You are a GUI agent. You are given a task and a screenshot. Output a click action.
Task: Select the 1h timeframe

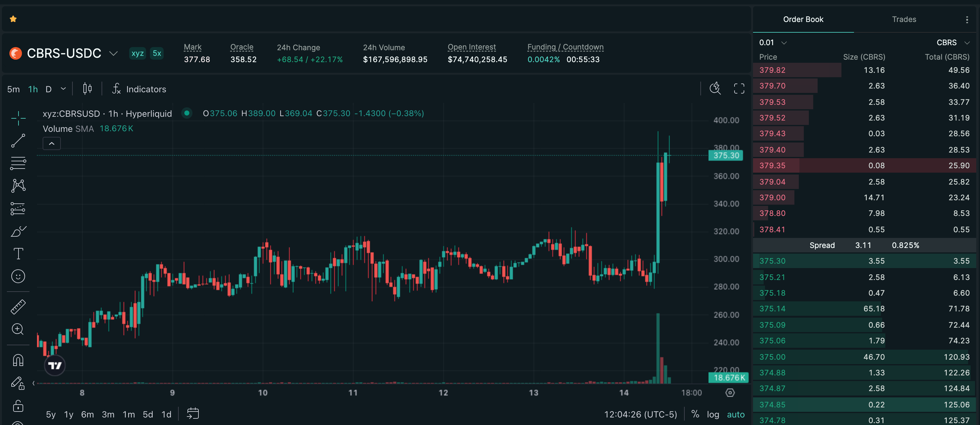33,89
